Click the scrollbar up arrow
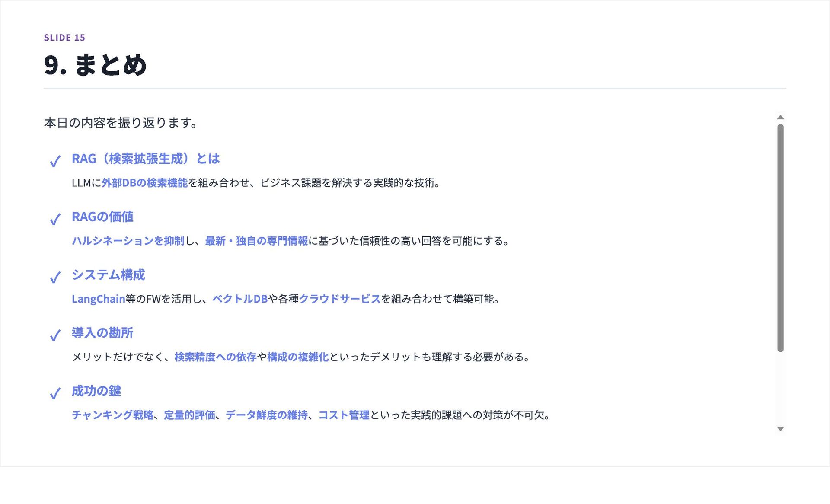The height and width of the screenshot is (504, 830). [x=780, y=117]
